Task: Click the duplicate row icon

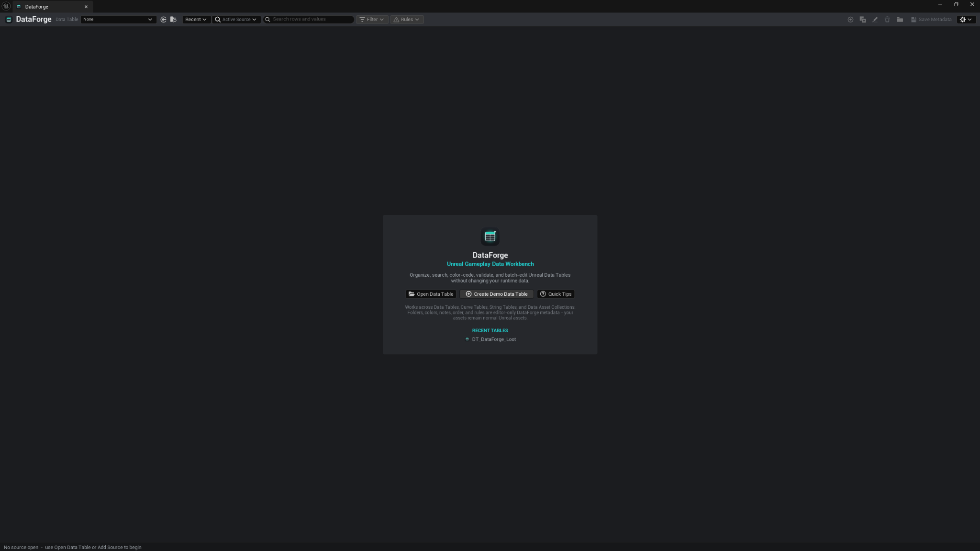Action: pyautogui.click(x=863, y=20)
